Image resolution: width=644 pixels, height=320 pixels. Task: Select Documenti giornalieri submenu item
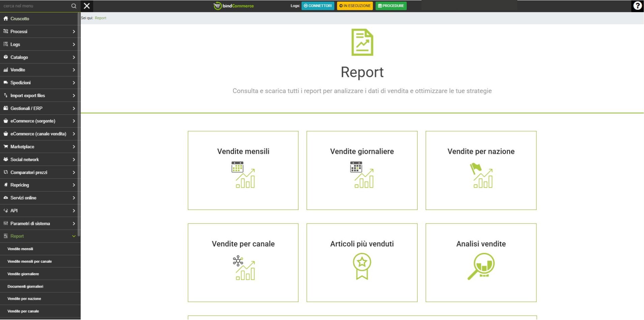25,286
